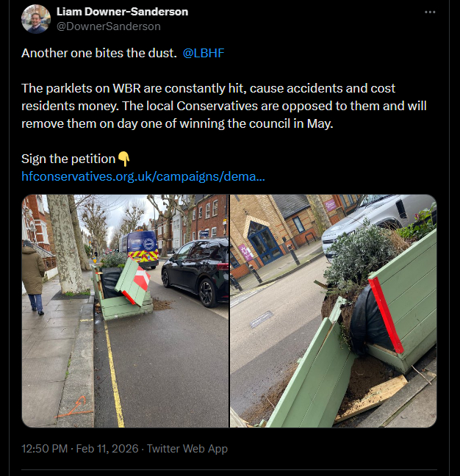Open the left photo of the street
Image resolution: width=460 pixels, height=476 pixels.
point(125,311)
